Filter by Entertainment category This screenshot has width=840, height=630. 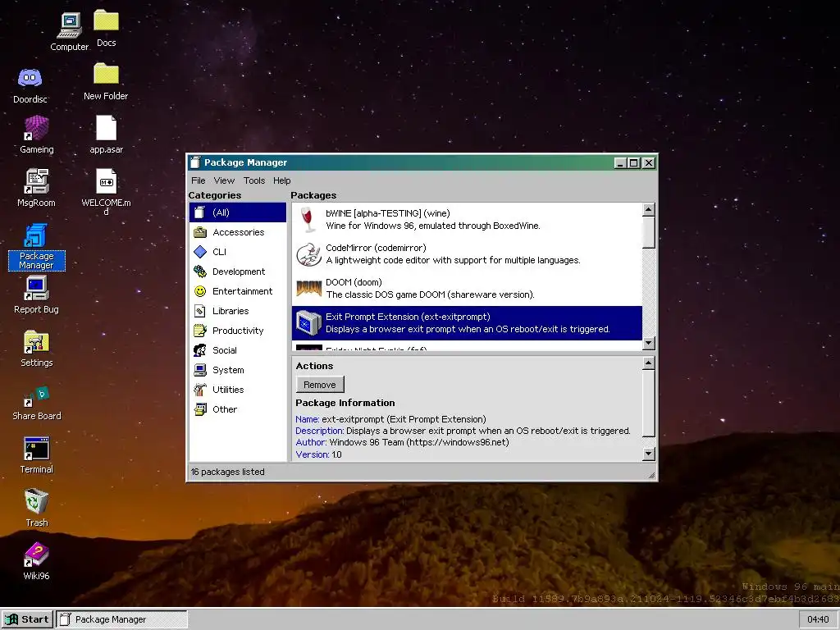[x=238, y=291]
